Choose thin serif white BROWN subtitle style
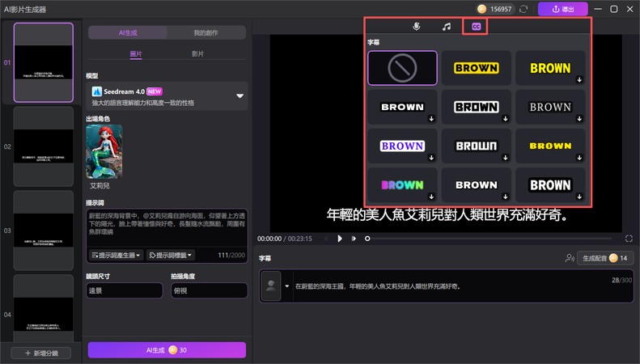This screenshot has width=640, height=364. pos(550,107)
